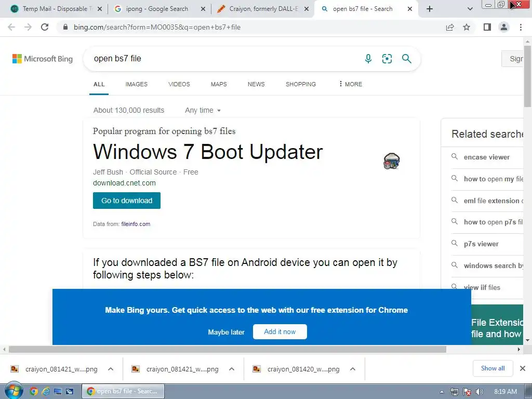Click the horizontal scrollbar thumb
Viewport: 532px width, 399px height.
[228, 349]
